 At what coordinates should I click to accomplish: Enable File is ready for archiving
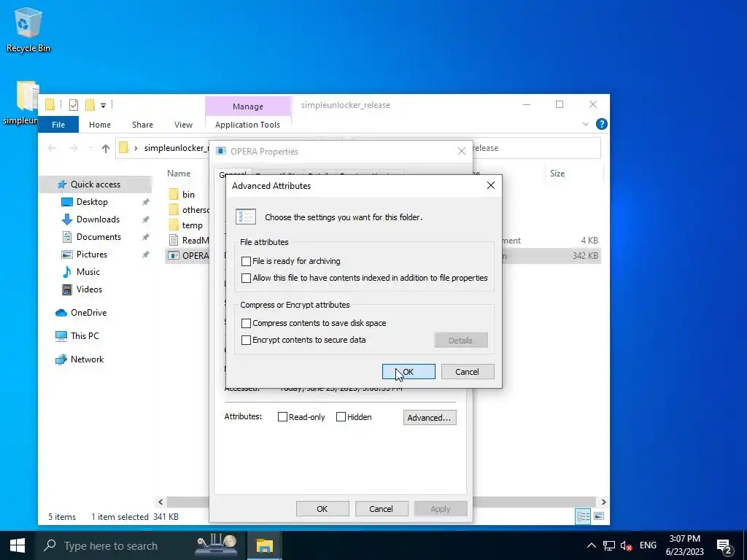246,262
